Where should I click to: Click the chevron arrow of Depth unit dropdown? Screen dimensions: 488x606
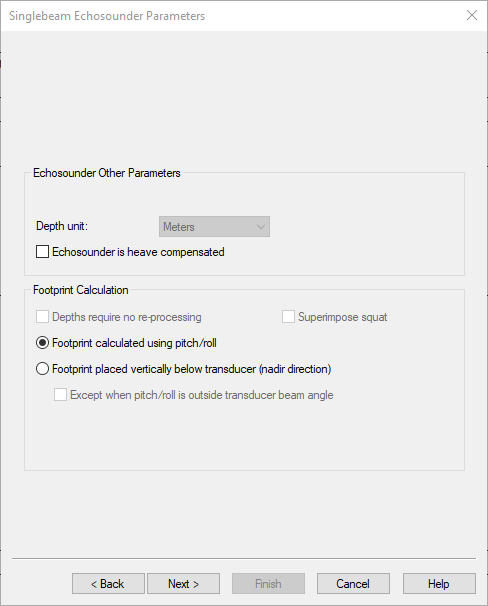261,227
